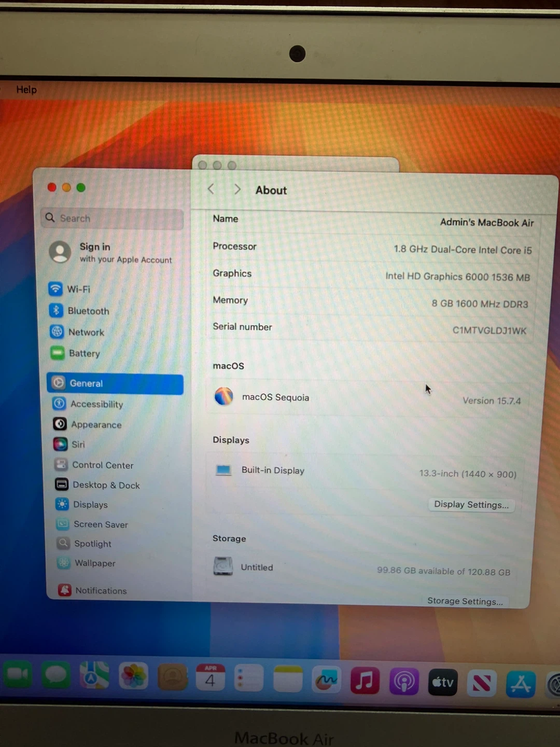Open Siri settings
This screenshot has width=560, height=747.
click(x=69, y=445)
